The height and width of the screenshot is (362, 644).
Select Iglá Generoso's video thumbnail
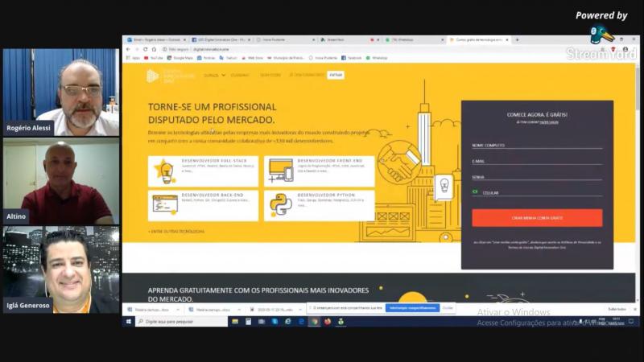(x=61, y=270)
